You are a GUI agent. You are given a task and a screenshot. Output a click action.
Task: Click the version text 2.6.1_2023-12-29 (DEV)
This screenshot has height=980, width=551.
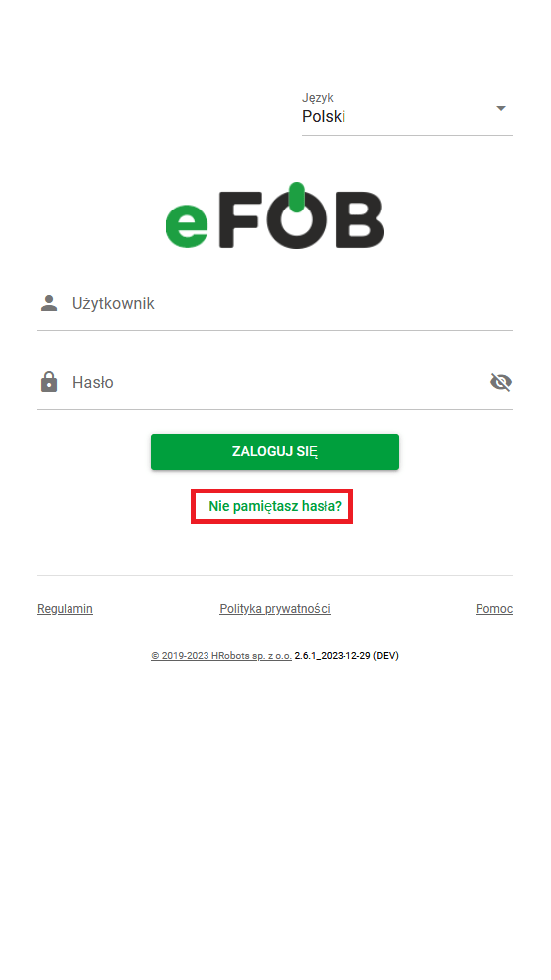point(346,655)
